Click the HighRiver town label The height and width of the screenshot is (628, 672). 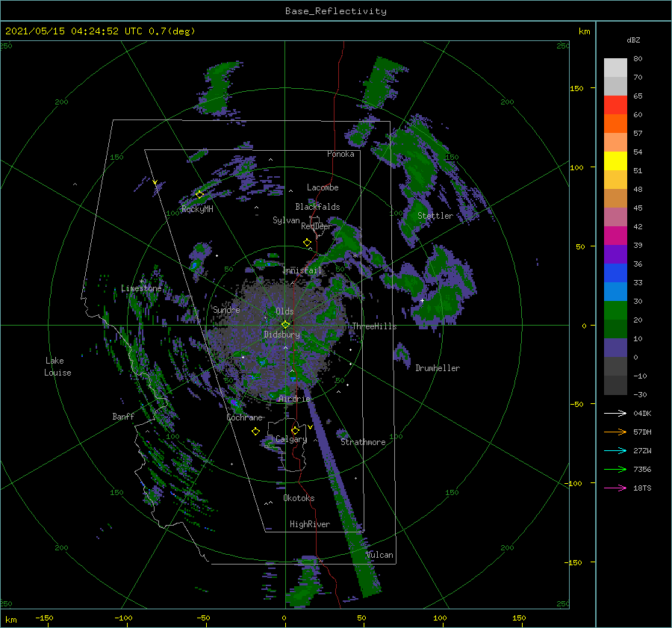pos(310,524)
